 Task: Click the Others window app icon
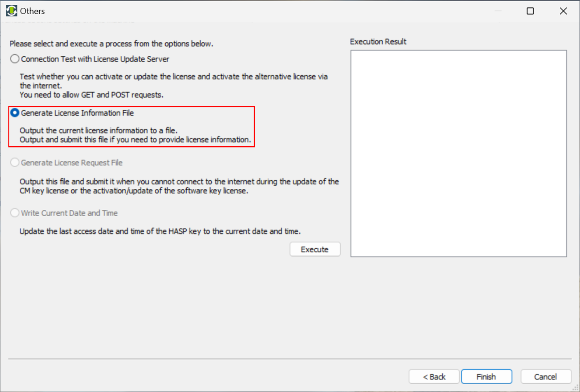(x=11, y=11)
